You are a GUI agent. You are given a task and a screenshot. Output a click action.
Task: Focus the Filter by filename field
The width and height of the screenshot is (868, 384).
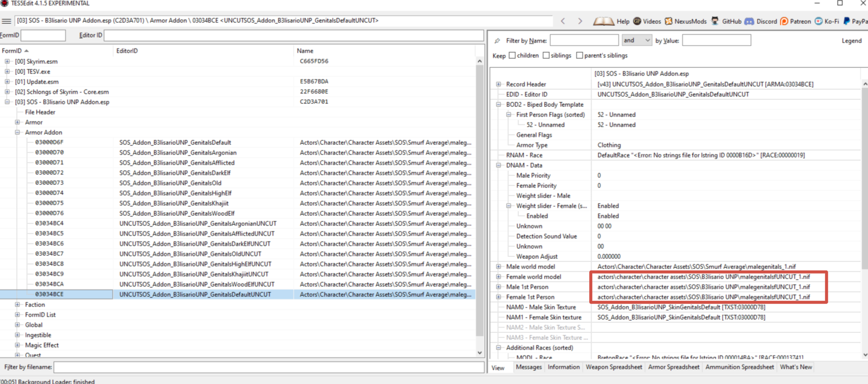point(269,367)
